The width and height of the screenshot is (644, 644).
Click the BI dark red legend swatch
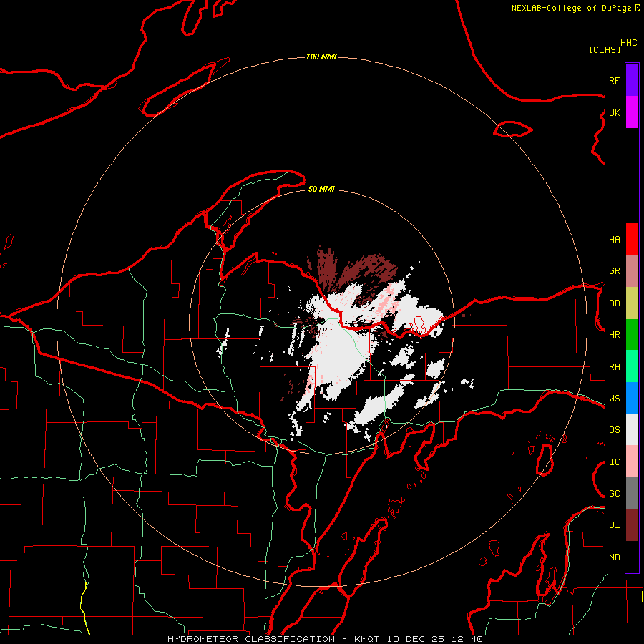point(632,525)
